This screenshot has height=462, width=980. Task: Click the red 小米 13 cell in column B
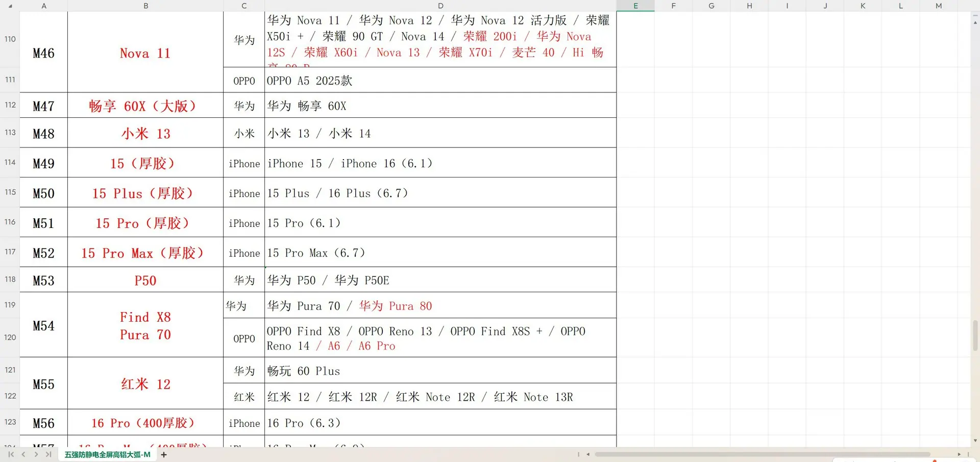(x=145, y=133)
